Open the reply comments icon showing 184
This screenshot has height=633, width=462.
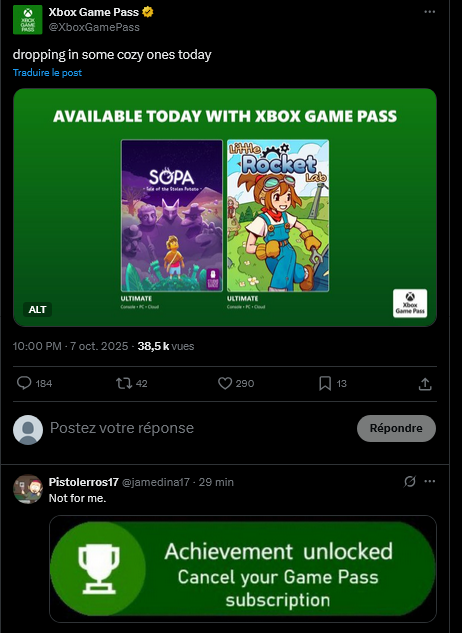click(x=24, y=383)
